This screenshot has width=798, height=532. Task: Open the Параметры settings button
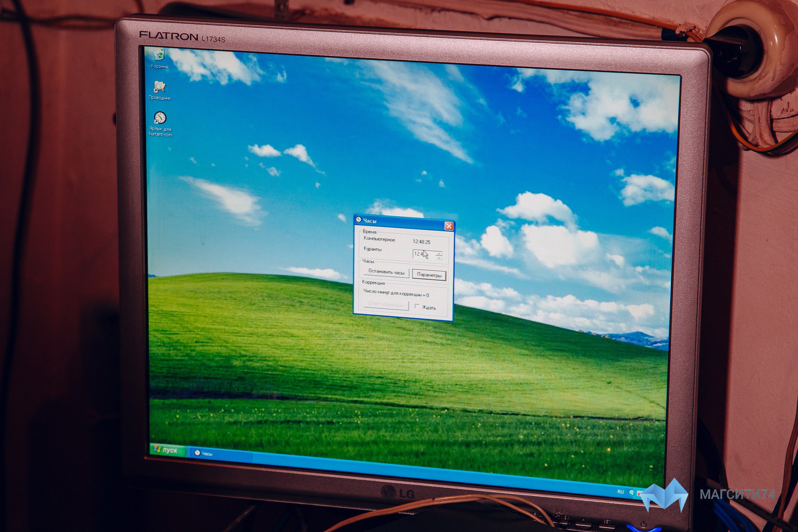(429, 275)
